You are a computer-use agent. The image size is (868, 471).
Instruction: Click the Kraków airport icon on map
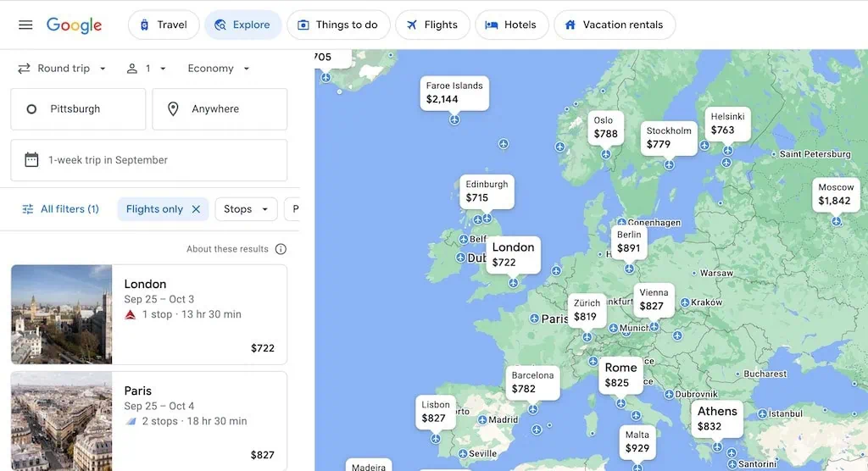pyautogui.click(x=685, y=302)
